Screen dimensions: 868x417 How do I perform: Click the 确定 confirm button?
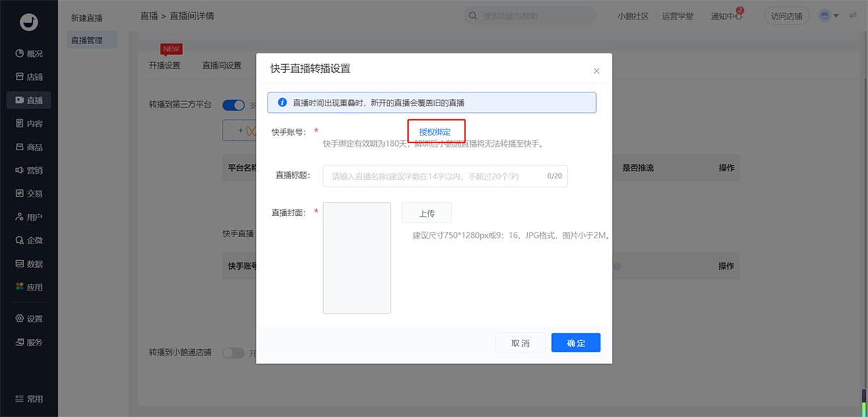575,343
